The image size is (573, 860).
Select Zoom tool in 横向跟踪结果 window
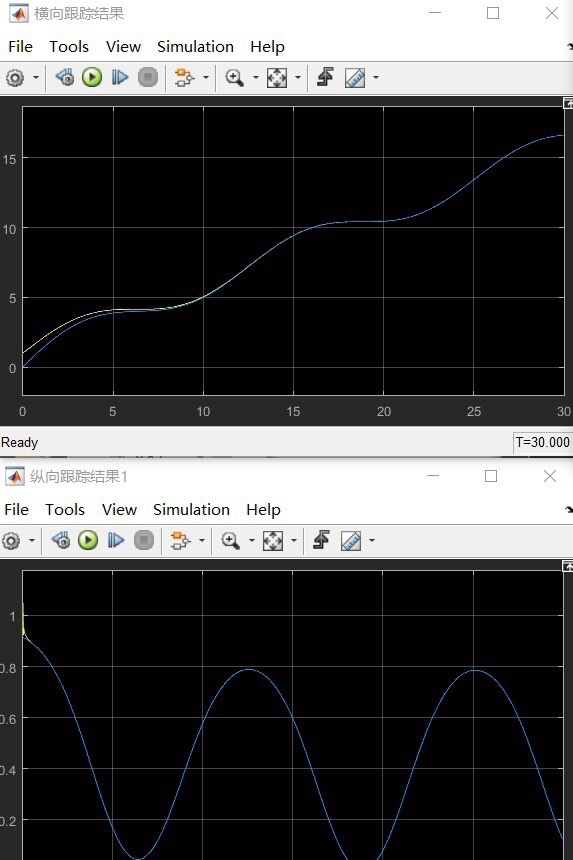point(235,77)
